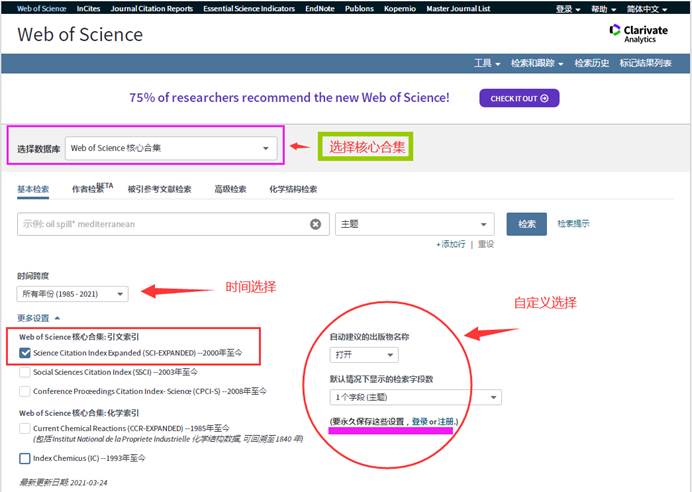Open Journal Citation Reports link
Viewport: 692px width, 492px height.
point(151,8)
